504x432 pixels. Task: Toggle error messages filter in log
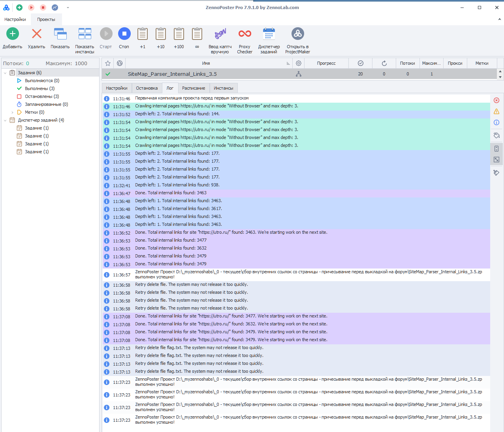(496, 100)
